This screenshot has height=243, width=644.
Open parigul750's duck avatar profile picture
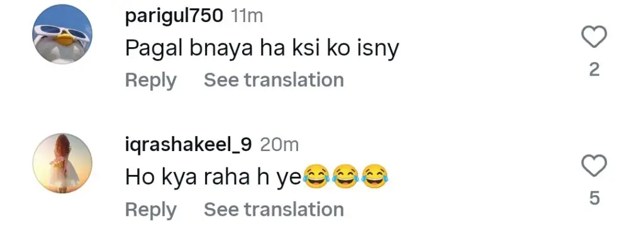62,34
